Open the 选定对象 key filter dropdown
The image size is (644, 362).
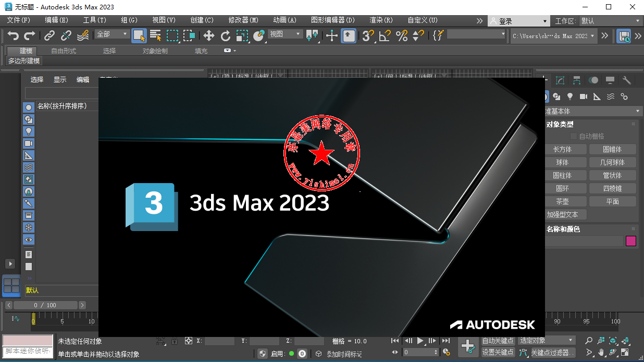(547, 340)
